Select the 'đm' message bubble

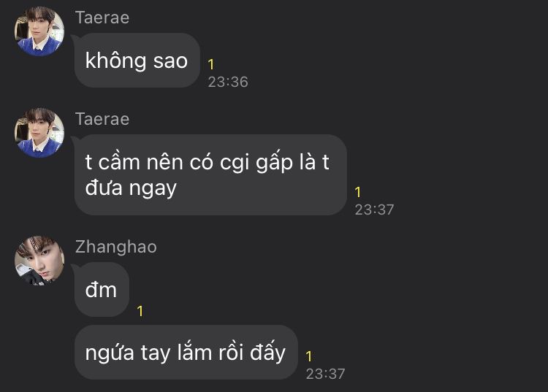102,290
